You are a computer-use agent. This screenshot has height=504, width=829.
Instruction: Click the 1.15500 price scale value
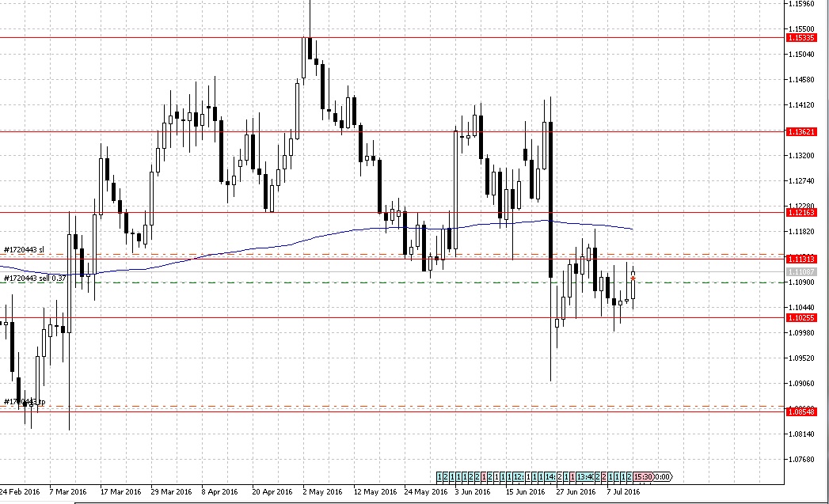801,29
